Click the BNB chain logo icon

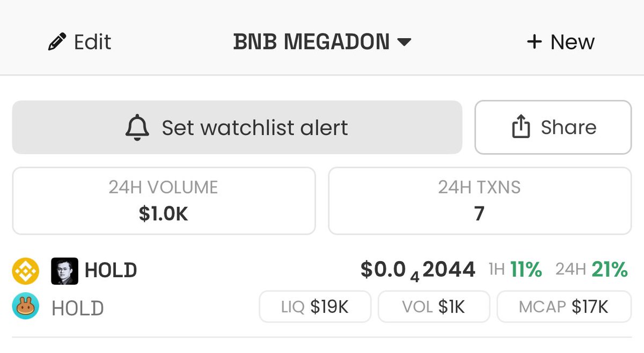coord(26,271)
